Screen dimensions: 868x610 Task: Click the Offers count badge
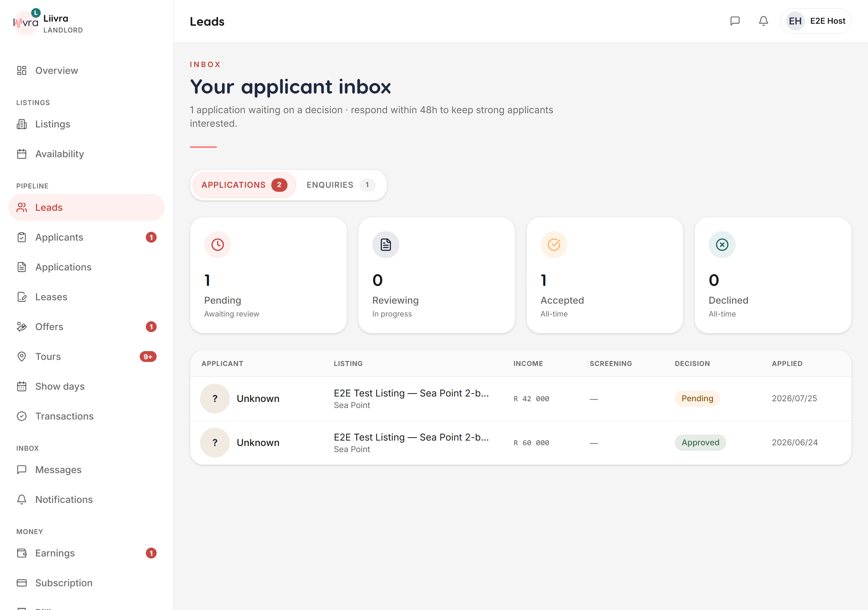tap(151, 327)
